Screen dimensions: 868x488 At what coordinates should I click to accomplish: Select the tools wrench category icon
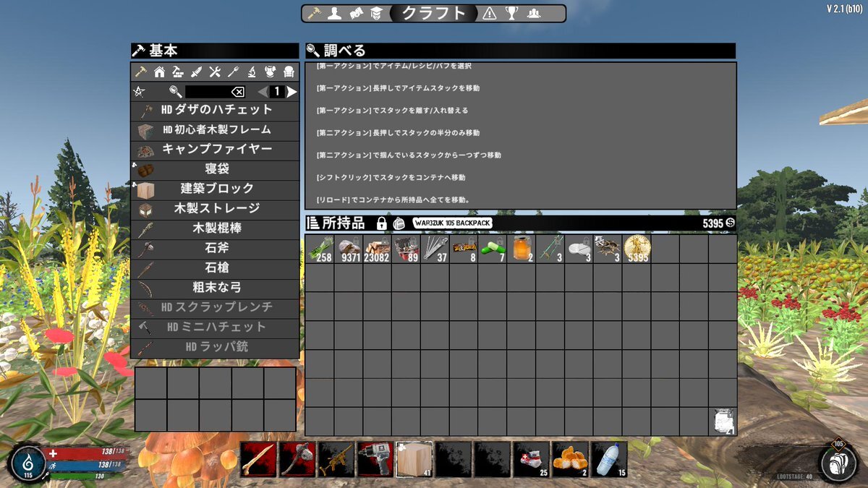tap(215, 72)
